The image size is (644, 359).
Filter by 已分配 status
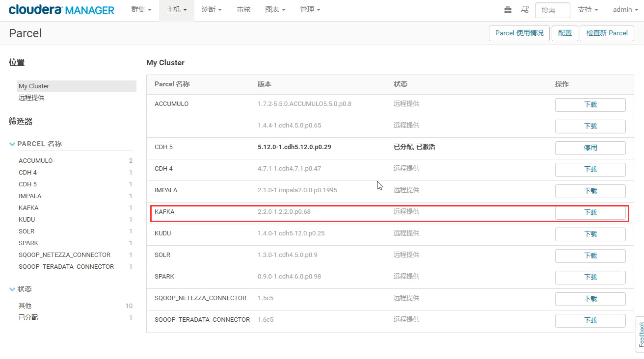[x=28, y=317]
